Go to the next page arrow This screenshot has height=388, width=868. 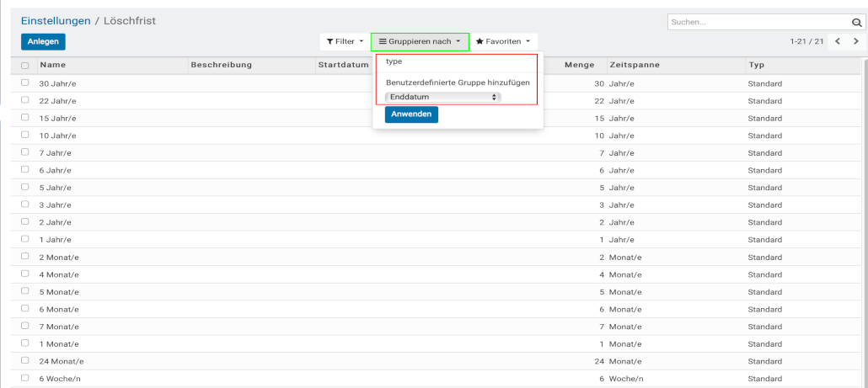click(856, 41)
